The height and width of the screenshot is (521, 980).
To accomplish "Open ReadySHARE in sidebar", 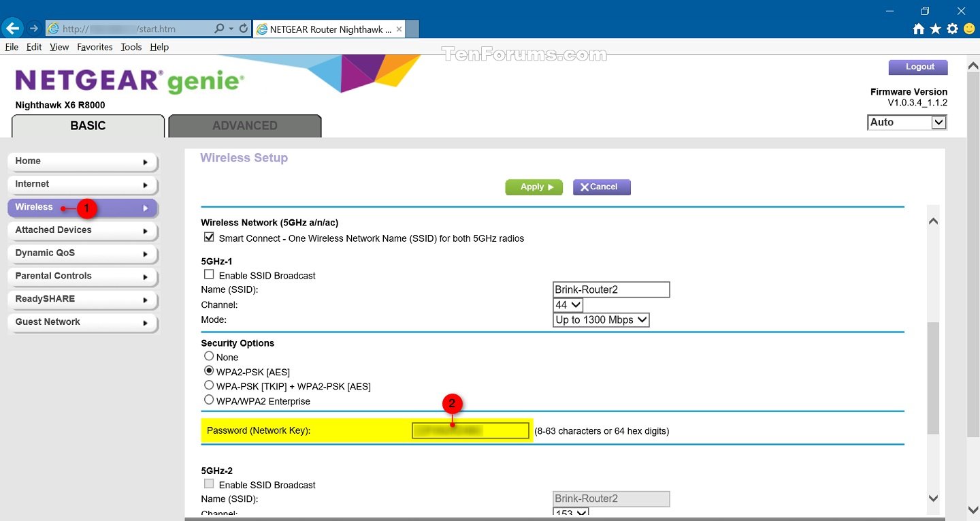I will (82, 299).
